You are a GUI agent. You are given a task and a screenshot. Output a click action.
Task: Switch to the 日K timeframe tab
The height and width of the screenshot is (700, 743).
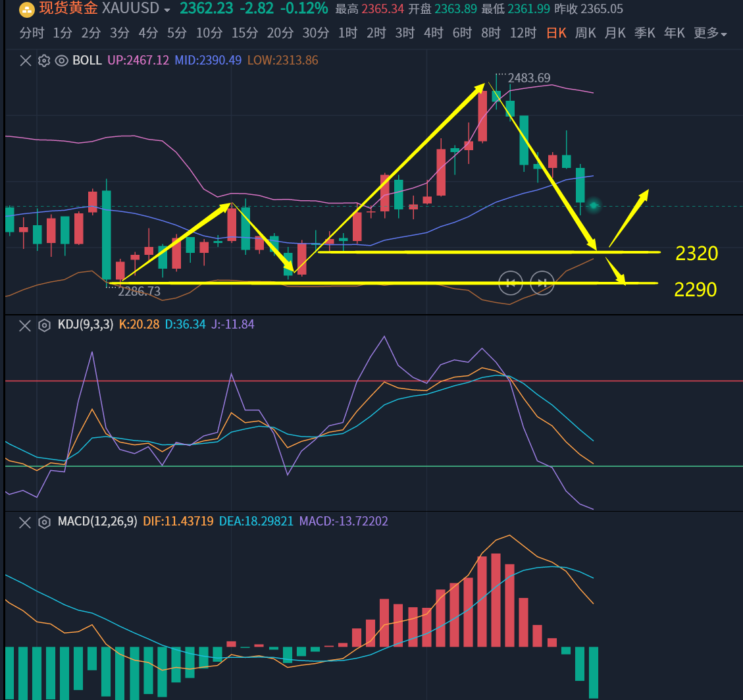tap(556, 34)
